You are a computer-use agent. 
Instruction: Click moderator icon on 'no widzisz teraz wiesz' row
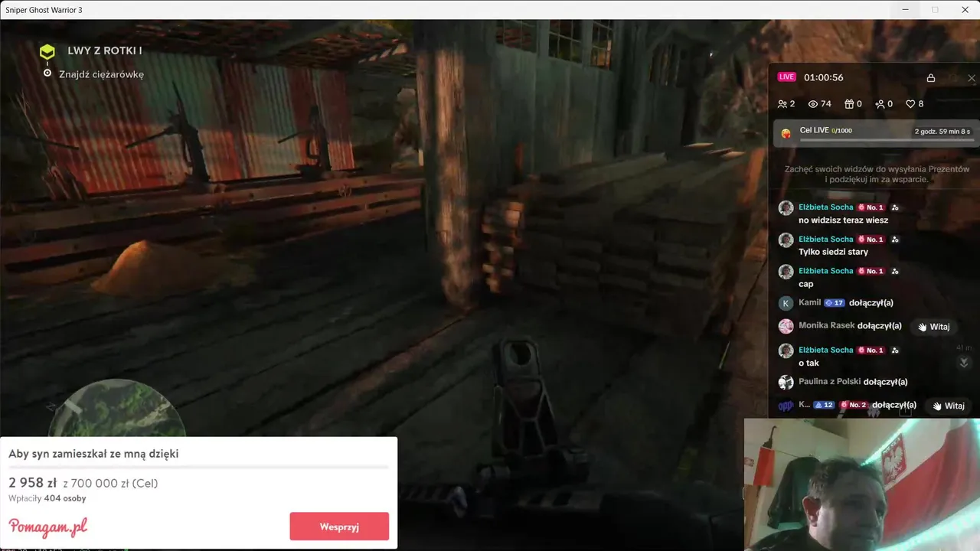pyautogui.click(x=895, y=207)
